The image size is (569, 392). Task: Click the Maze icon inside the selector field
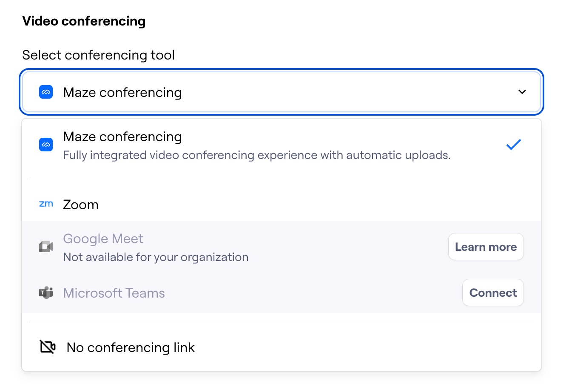[46, 92]
